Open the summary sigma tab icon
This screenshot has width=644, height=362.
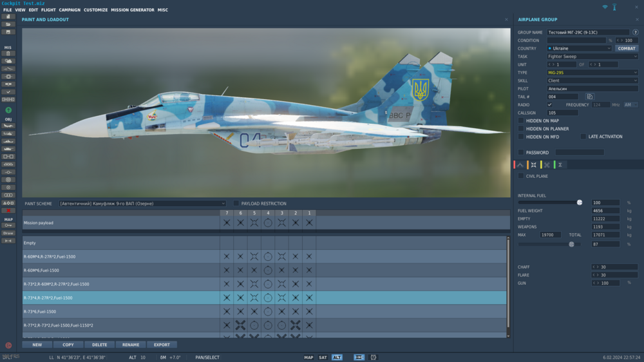pyautogui.click(x=560, y=165)
